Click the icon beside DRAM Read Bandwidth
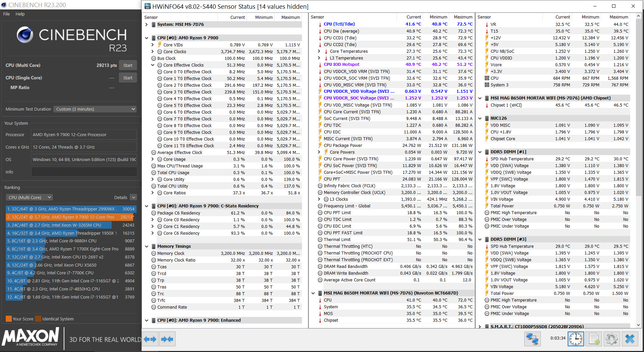Image resolution: width=644 pixels, height=352 pixels. pyautogui.click(x=320, y=266)
